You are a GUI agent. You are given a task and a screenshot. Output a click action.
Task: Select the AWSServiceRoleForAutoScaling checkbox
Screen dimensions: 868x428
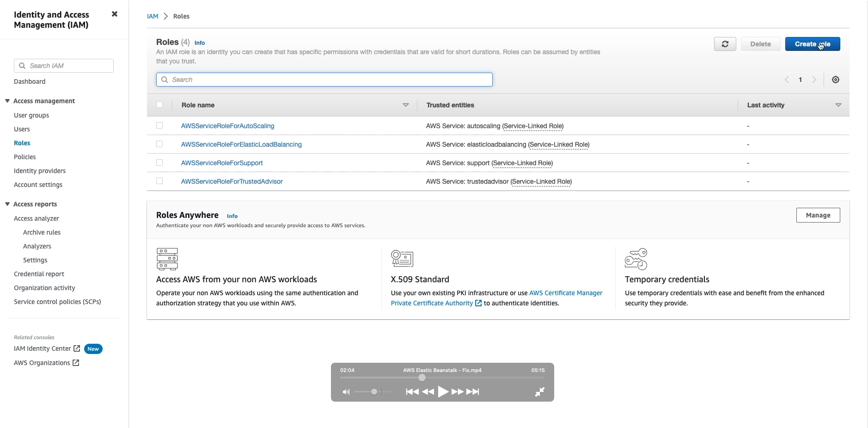[x=159, y=125]
